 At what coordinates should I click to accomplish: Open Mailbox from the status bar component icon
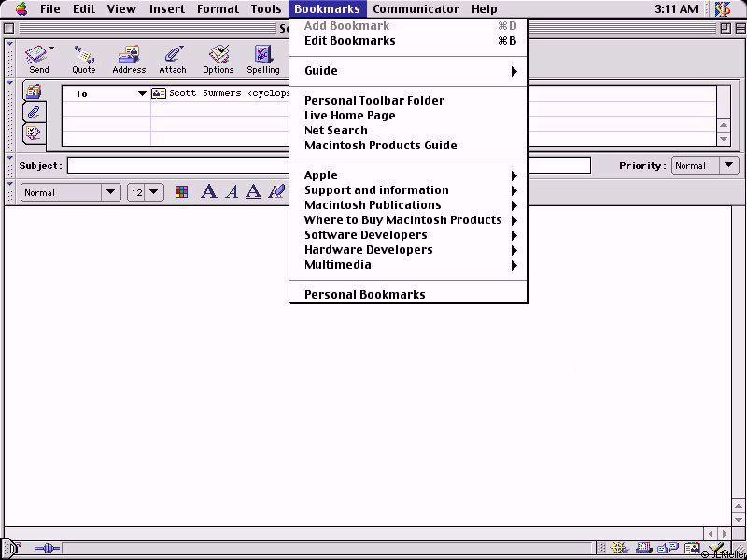[643, 548]
